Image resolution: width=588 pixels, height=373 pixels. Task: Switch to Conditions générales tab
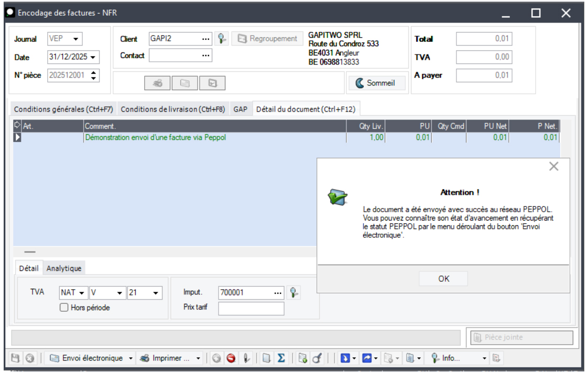pos(63,109)
